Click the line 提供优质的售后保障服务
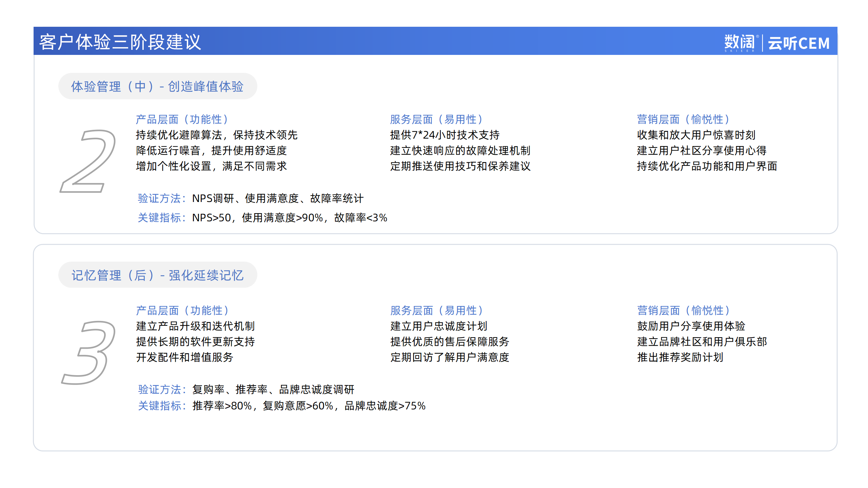This screenshot has width=868, height=488. (x=450, y=342)
